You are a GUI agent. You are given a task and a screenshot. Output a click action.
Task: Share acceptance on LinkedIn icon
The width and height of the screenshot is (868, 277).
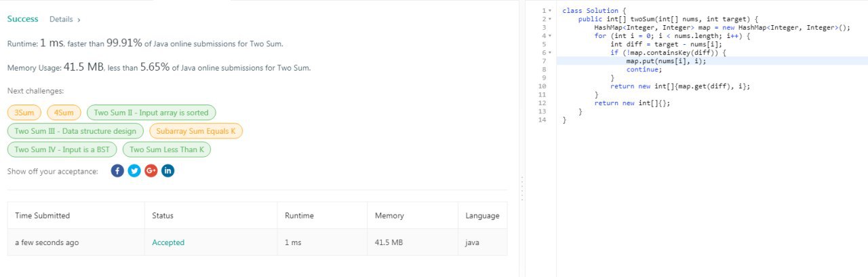coord(167,171)
